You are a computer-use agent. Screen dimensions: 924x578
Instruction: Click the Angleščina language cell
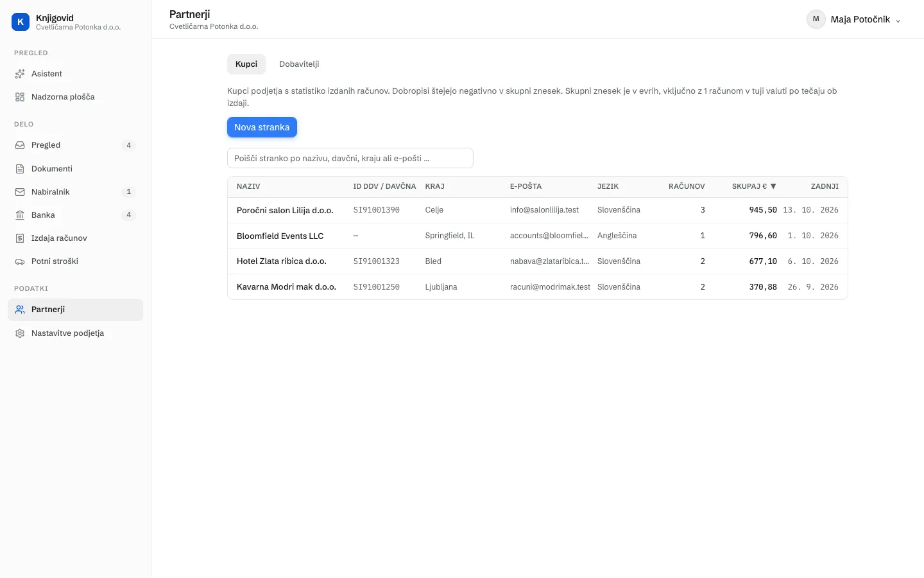tap(617, 236)
